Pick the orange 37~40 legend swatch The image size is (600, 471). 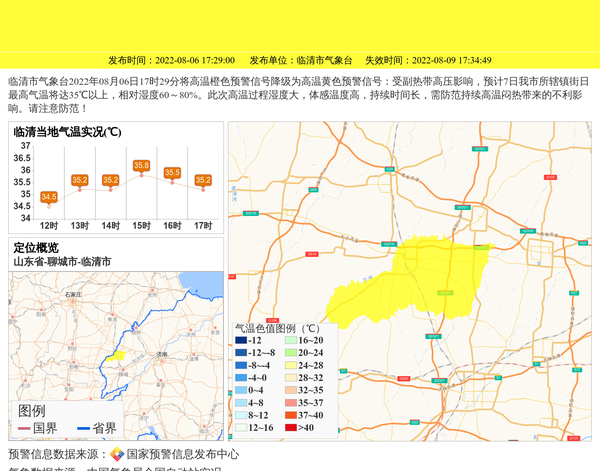(x=291, y=415)
